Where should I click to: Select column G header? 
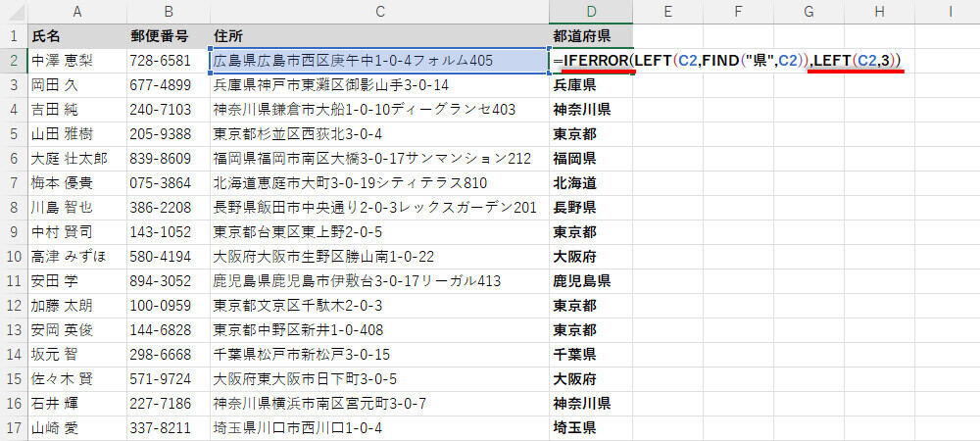point(808,11)
